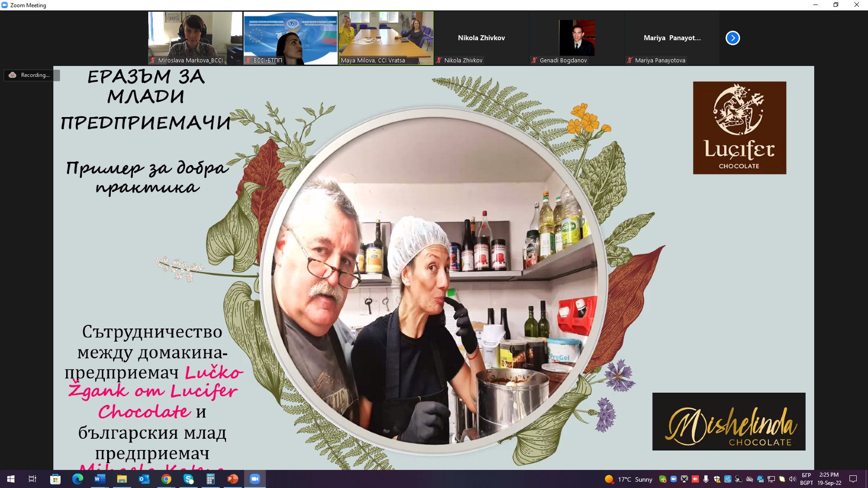The width and height of the screenshot is (868, 488).
Task: Click the Lucifer Chocolate logo on slide
Action: click(x=740, y=128)
